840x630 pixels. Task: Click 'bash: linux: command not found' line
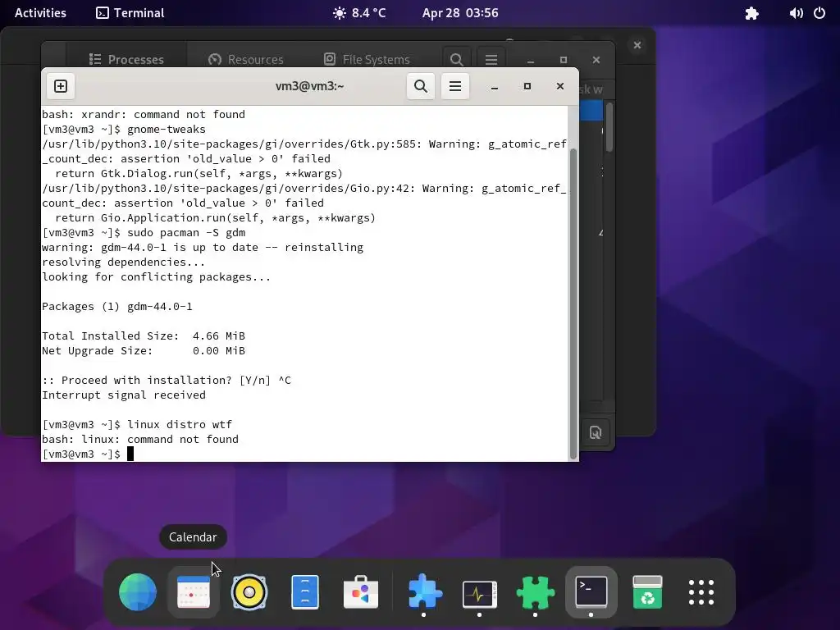tap(140, 440)
